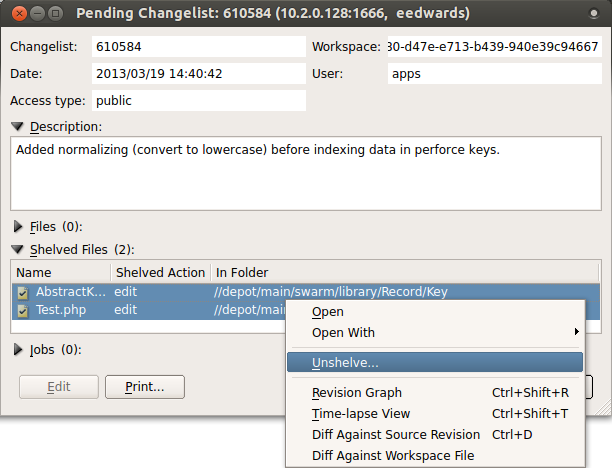612x468 pixels.
Task: Click the edit action in Test.php row
Action: point(125,310)
